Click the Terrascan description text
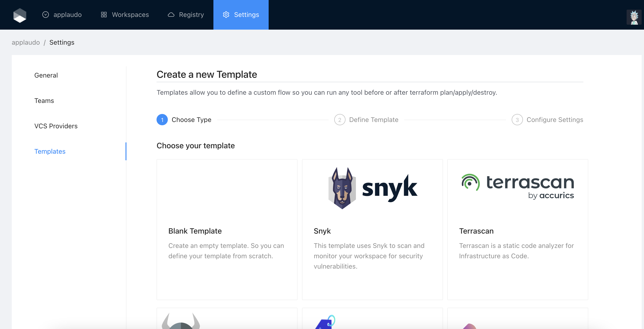The image size is (644, 329). point(516,251)
